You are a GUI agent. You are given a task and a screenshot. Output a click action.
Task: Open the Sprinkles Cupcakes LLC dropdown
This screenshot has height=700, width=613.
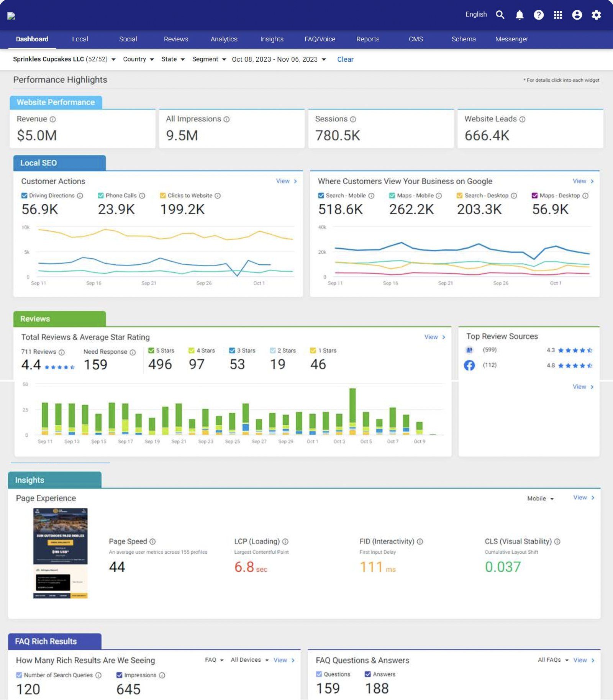pos(64,59)
